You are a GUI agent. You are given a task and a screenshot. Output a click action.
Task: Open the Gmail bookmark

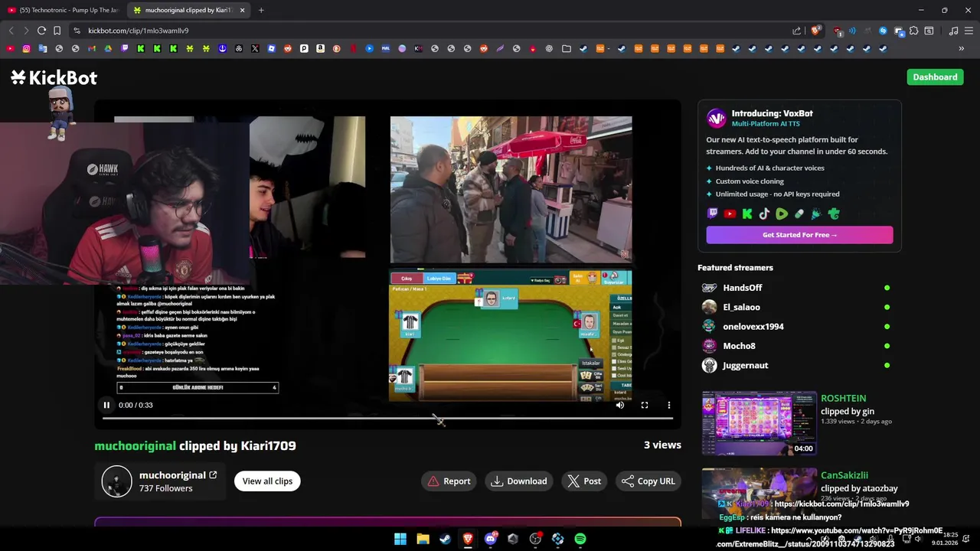[92, 48]
